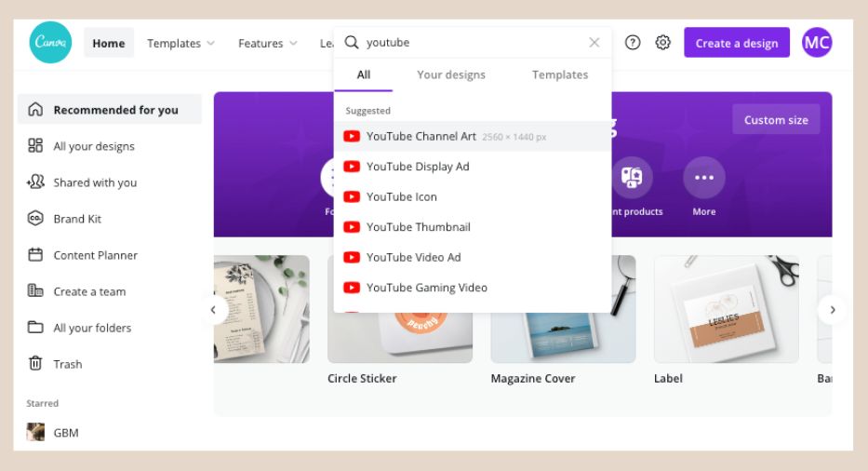The image size is (868, 471).
Task: Choose YouTube Display Ad suggestion
Action: point(473,167)
